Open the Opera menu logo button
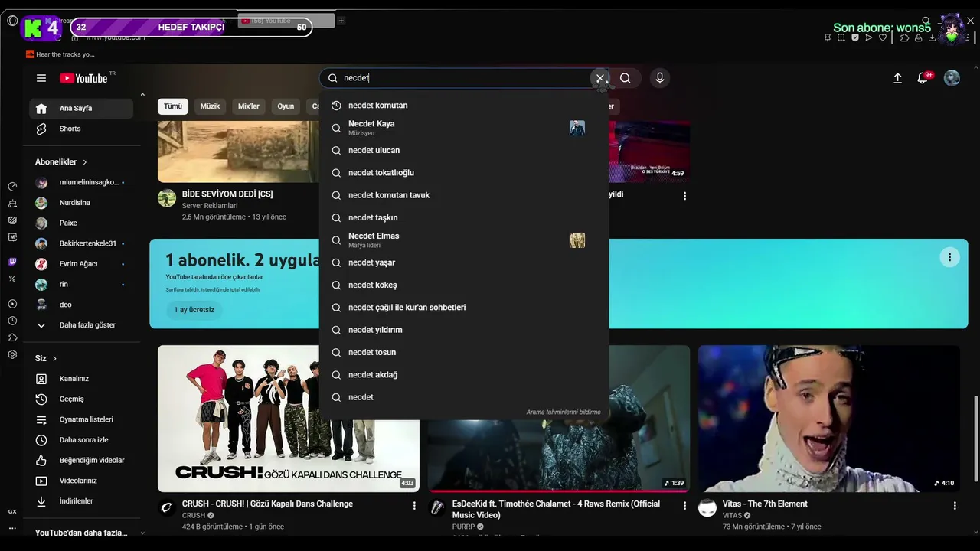Viewport: 980px width, 551px height. coord(12,21)
